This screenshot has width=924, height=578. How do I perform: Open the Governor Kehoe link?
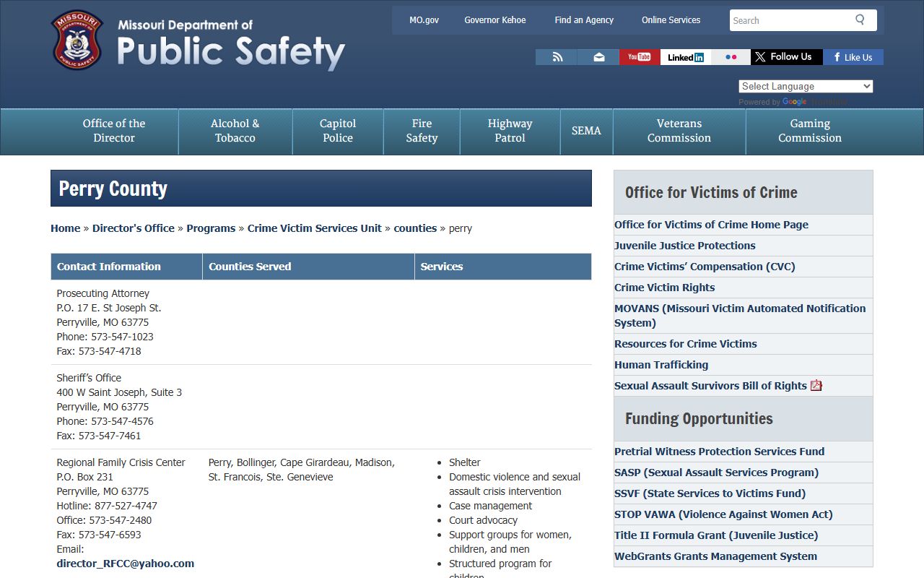(495, 20)
